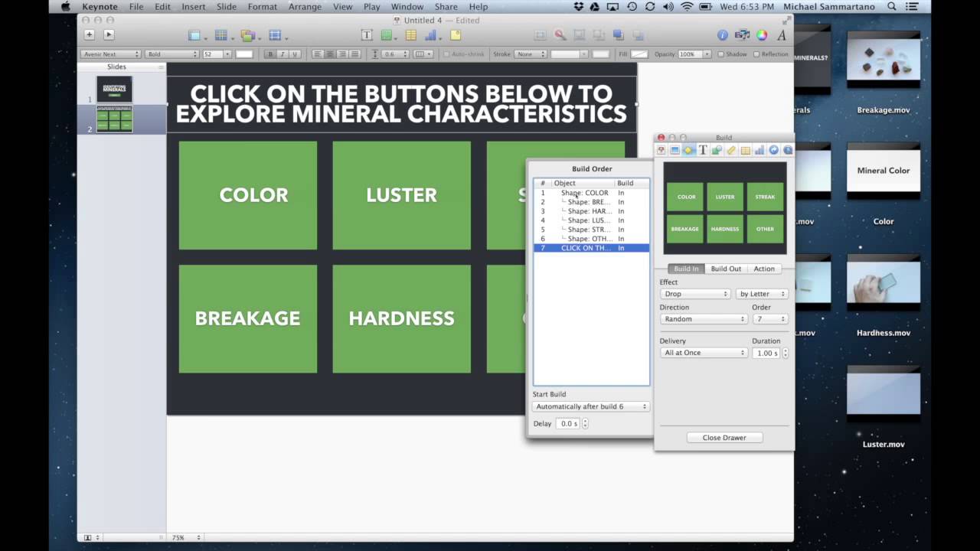
Task: Open the Arrange menu
Action: tap(305, 7)
